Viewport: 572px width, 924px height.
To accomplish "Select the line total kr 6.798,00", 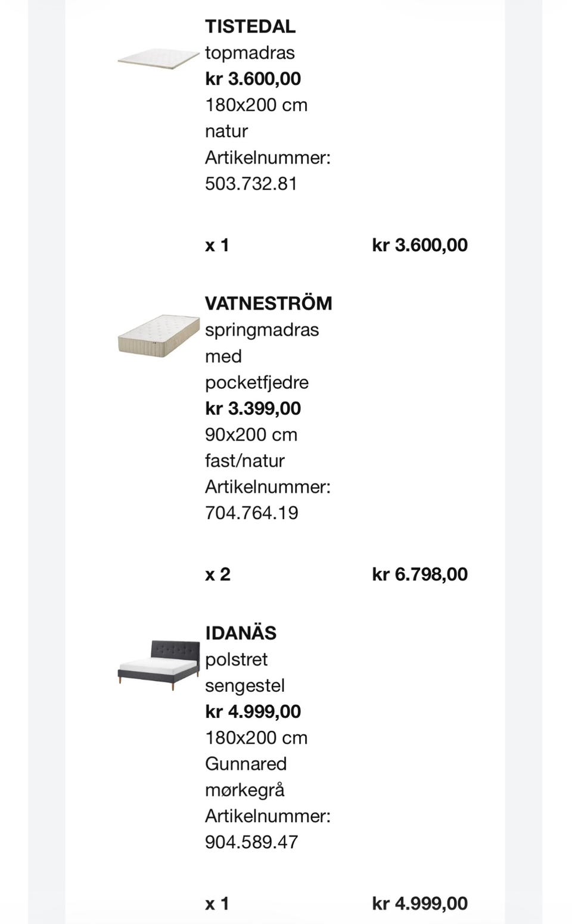I will [x=419, y=574].
